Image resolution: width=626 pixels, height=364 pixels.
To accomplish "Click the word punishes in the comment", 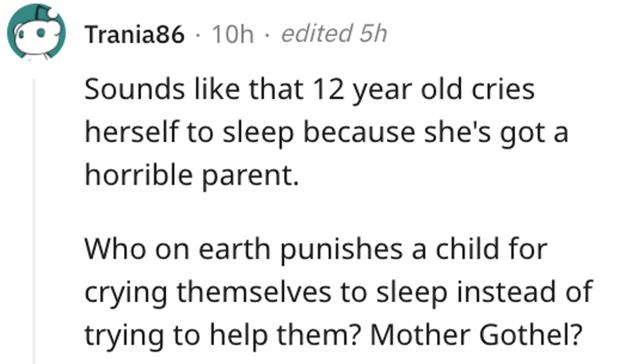I will point(341,250).
